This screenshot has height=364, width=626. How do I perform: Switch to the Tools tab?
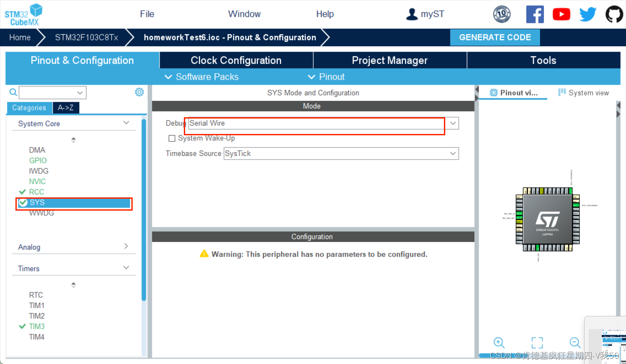click(544, 60)
